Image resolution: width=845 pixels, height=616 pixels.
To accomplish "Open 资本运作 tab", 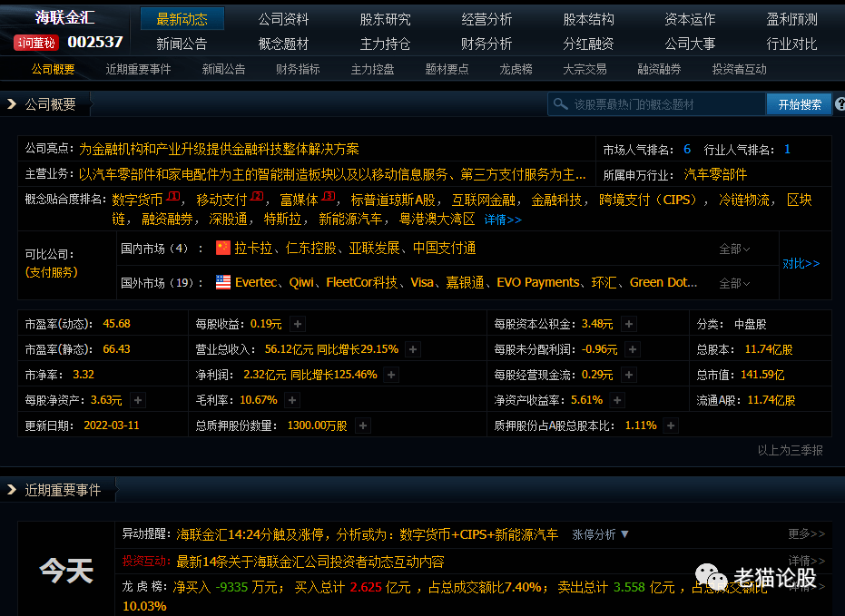I will pos(690,19).
